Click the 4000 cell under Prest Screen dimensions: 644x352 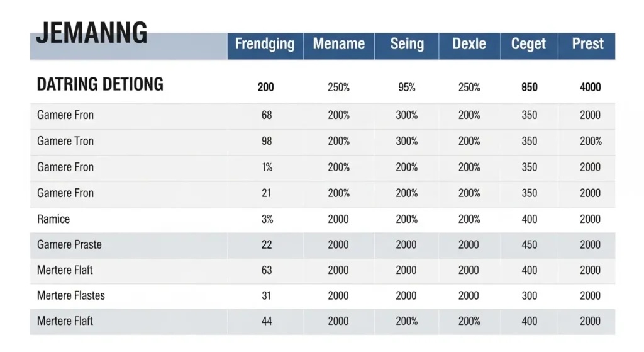pos(590,88)
